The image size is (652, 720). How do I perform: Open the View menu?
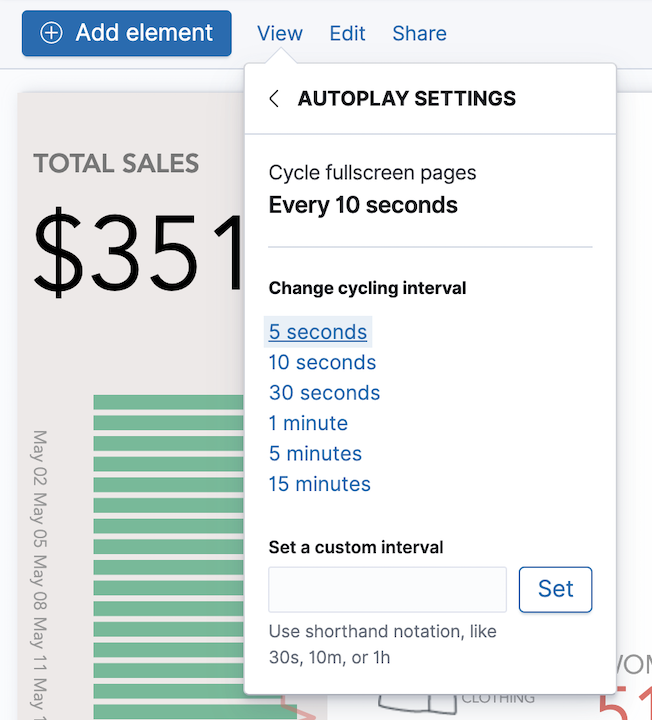coord(279,33)
